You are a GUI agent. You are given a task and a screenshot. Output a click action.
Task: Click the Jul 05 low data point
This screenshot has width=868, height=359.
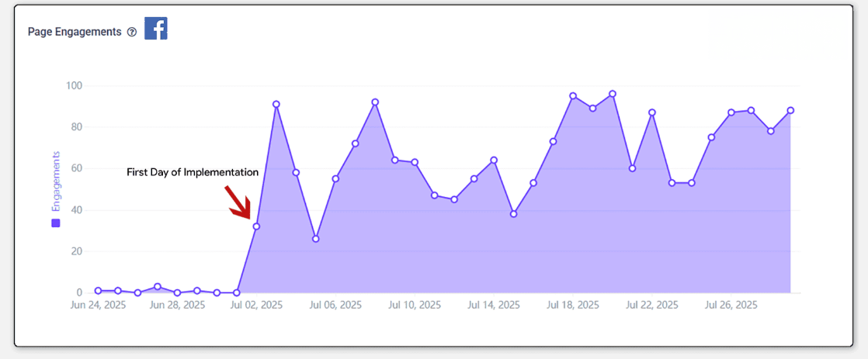tap(316, 239)
